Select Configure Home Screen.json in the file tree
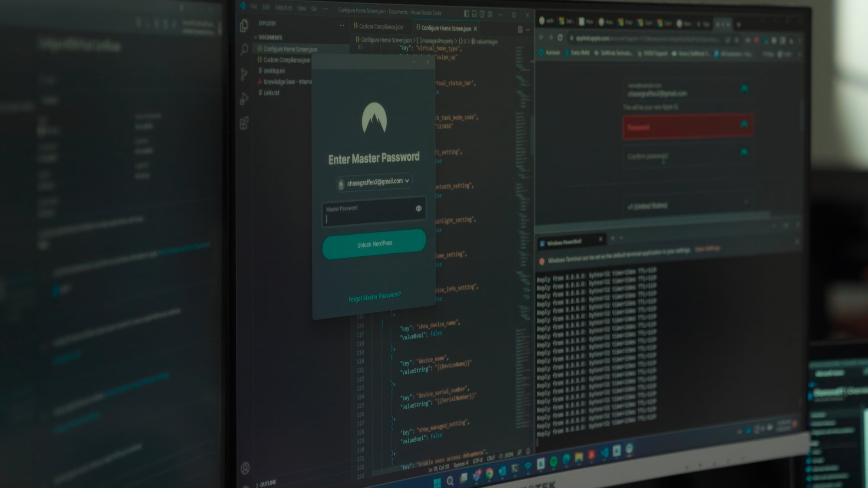Image resolution: width=868 pixels, height=488 pixels. (290, 49)
